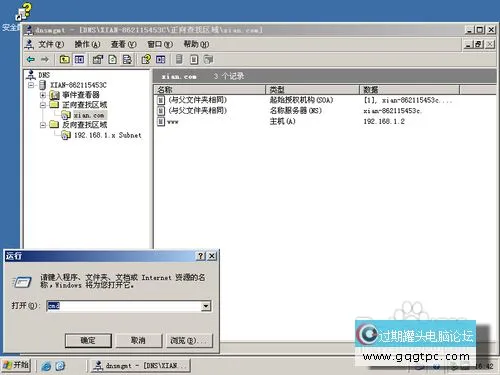Click the 反向查找区域 folder icon
Image resolution: width=500 pixels, height=375 pixels.
[x=54, y=125]
